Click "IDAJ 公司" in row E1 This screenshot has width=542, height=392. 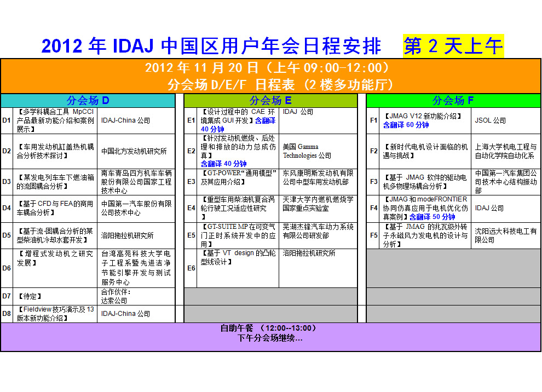[x=298, y=112]
